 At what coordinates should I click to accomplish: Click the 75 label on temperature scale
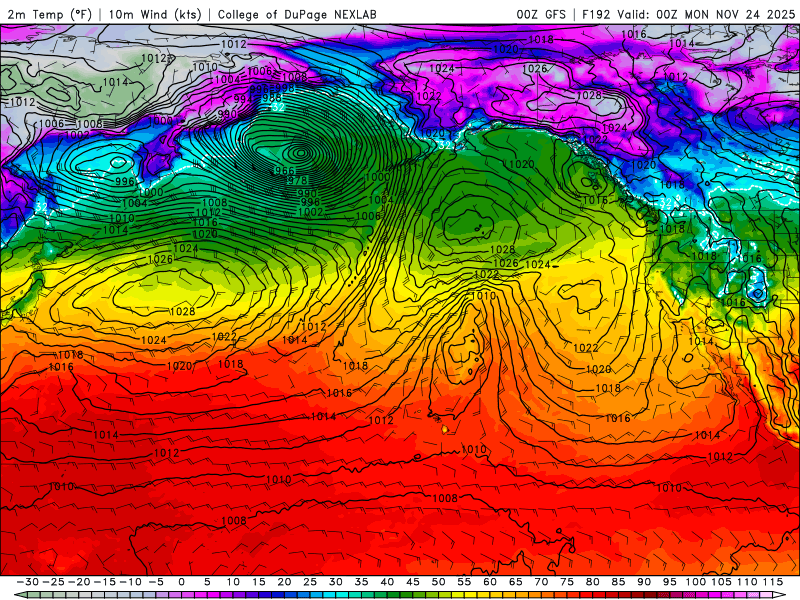tap(567, 582)
